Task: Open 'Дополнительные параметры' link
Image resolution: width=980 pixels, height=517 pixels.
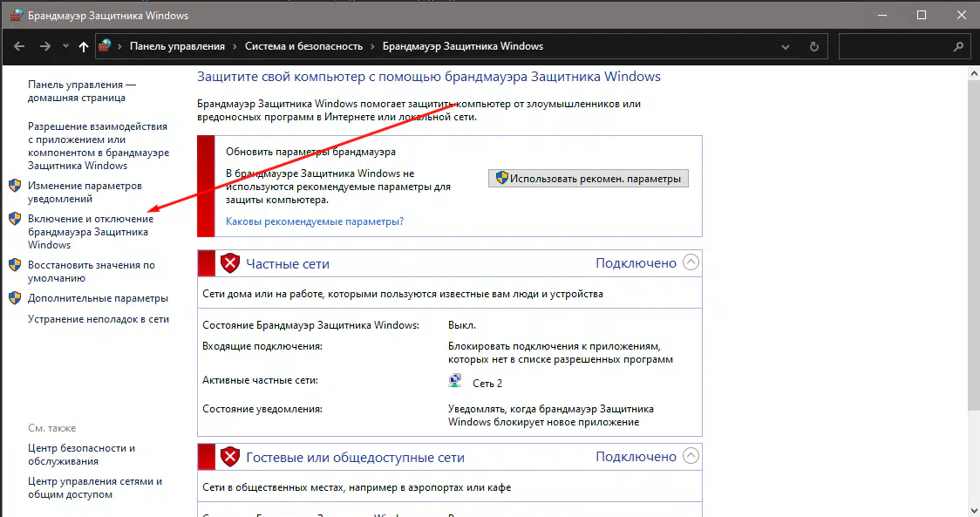Action: 99,298
